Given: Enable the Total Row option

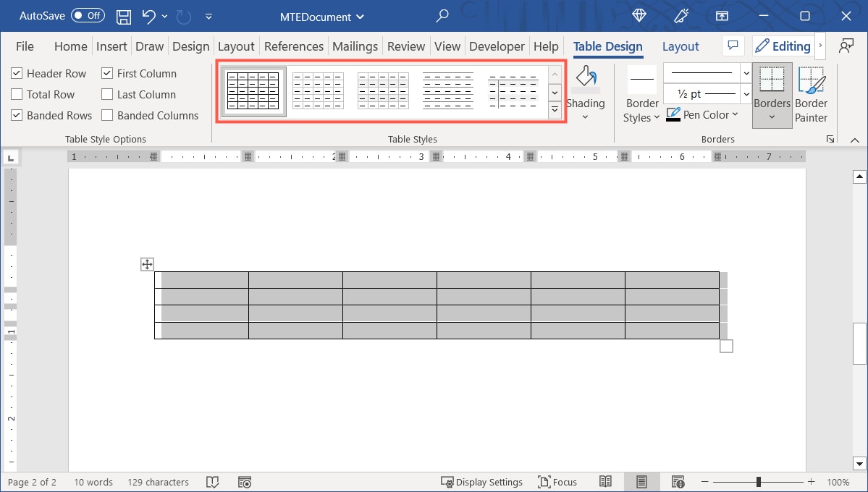Looking at the screenshot, I should [16, 94].
